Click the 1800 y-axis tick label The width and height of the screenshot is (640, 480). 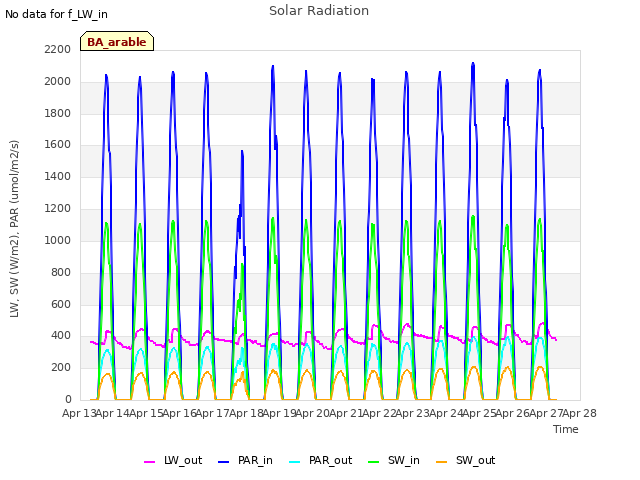click(58, 113)
